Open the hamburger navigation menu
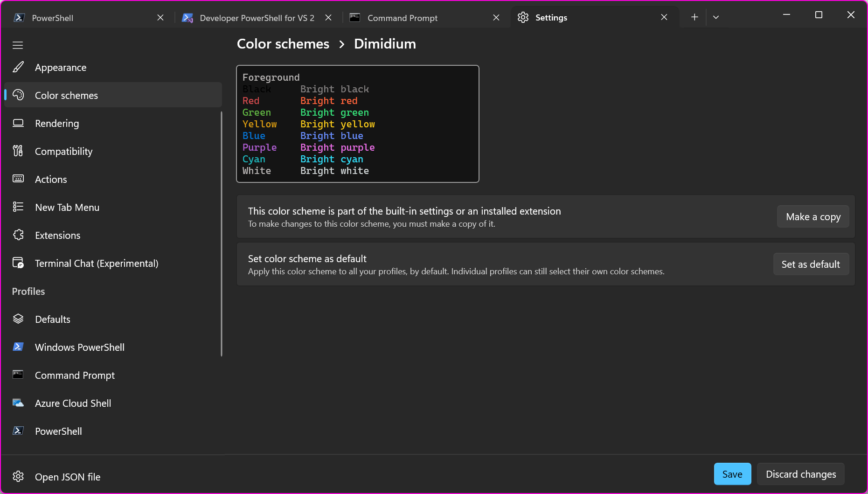This screenshot has height=494, width=868. (18, 45)
